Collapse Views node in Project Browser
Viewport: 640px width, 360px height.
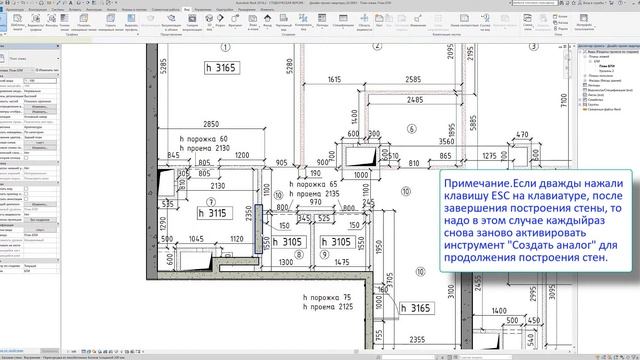[580, 52]
